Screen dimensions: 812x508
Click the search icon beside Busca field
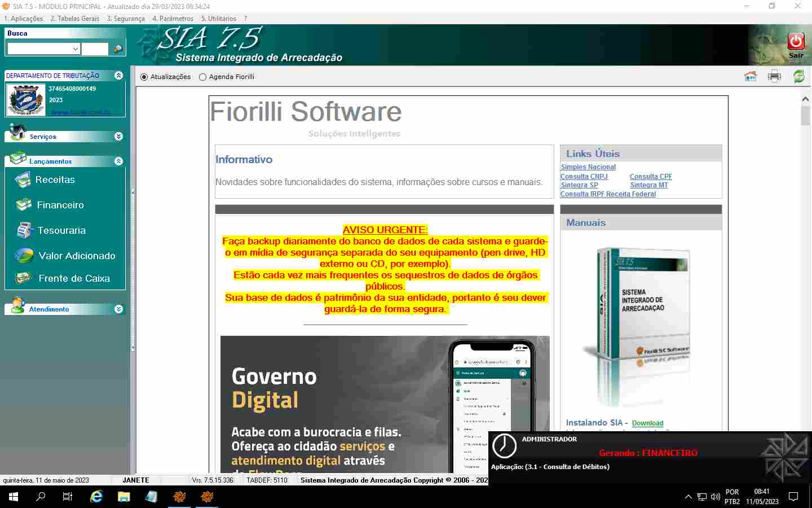click(118, 49)
